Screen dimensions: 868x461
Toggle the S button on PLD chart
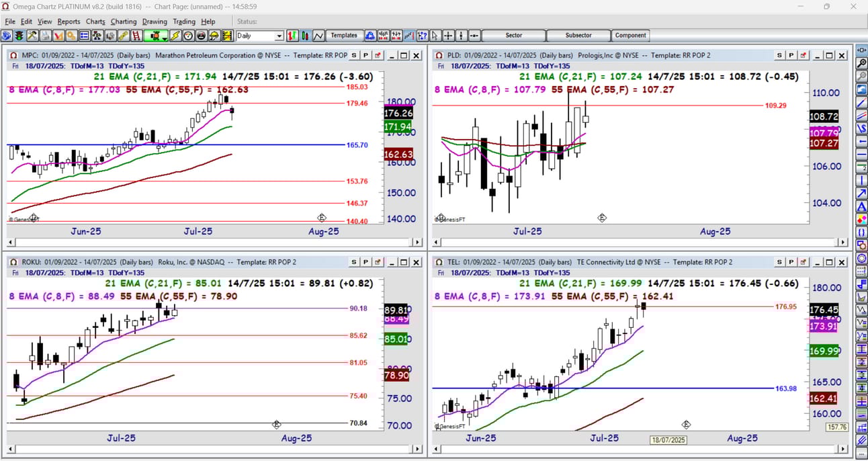point(779,55)
